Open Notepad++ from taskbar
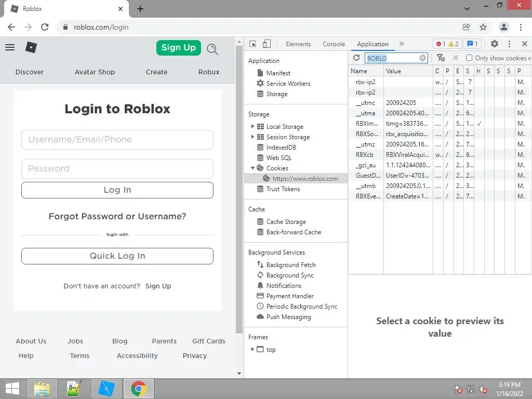The width and height of the screenshot is (532, 399). pos(74,389)
